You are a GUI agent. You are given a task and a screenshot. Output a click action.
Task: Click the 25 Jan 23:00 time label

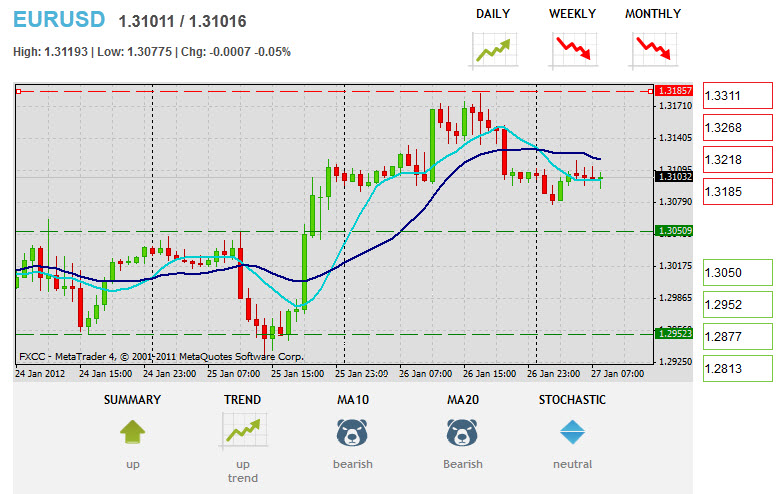[x=362, y=374]
